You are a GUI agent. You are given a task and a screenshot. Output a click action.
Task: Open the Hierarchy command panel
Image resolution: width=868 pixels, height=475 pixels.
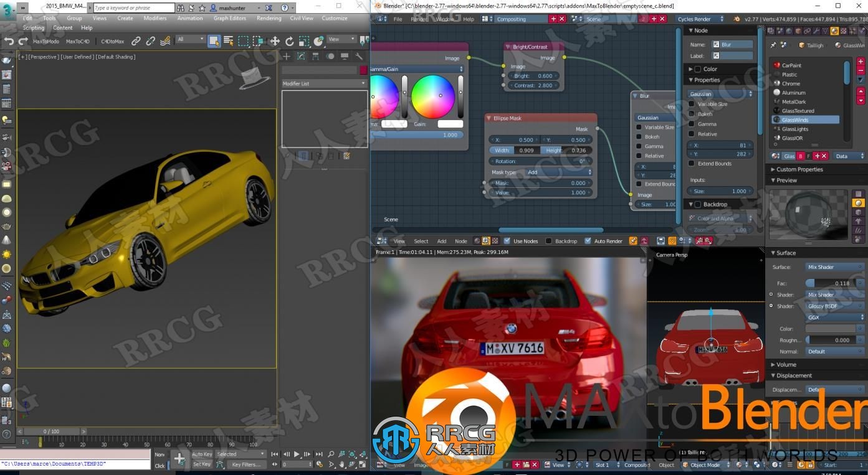pyautogui.click(x=315, y=57)
